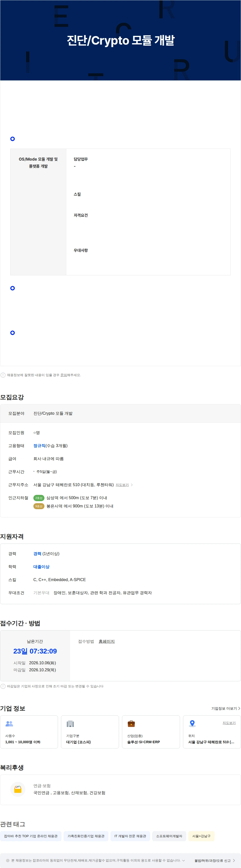The height and width of the screenshot is (868, 241).
Task: Click the 국민연금, 고용보험 benefits text
Action: 69,793
